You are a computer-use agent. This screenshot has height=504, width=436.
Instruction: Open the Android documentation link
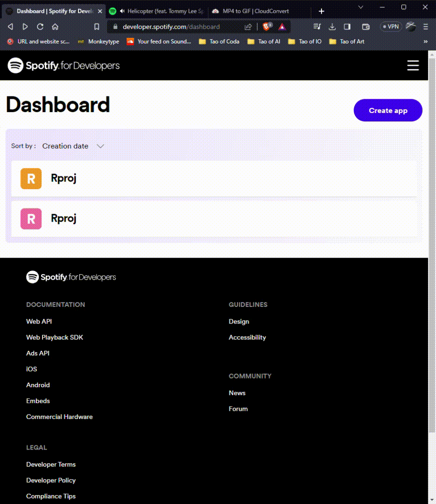click(x=38, y=385)
